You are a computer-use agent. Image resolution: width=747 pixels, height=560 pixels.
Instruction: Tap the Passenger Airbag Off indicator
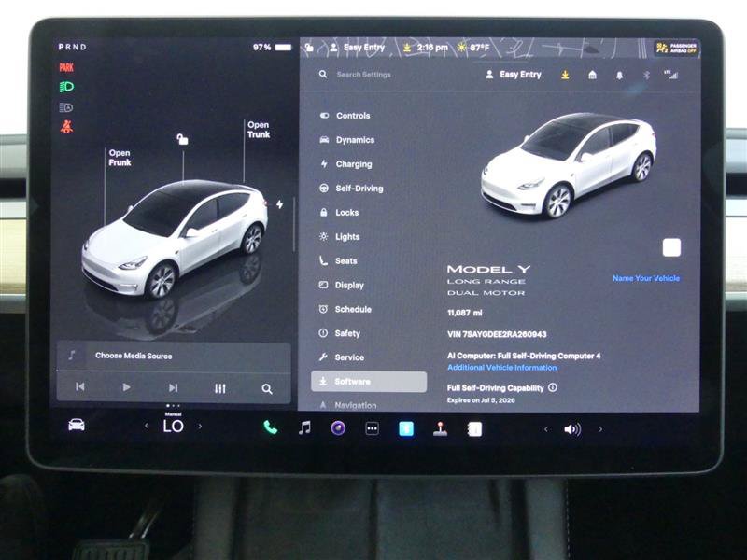676,48
